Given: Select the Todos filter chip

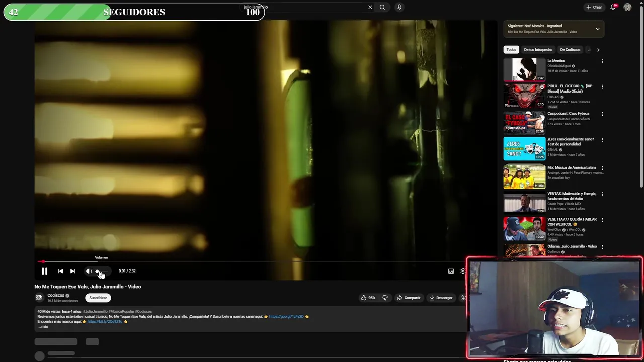Looking at the screenshot, I should pyautogui.click(x=511, y=50).
